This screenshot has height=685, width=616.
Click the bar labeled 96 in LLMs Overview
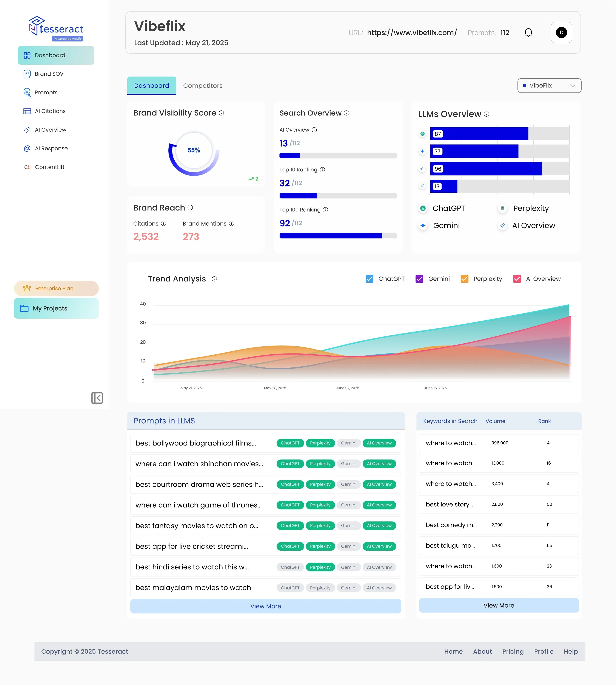486,169
